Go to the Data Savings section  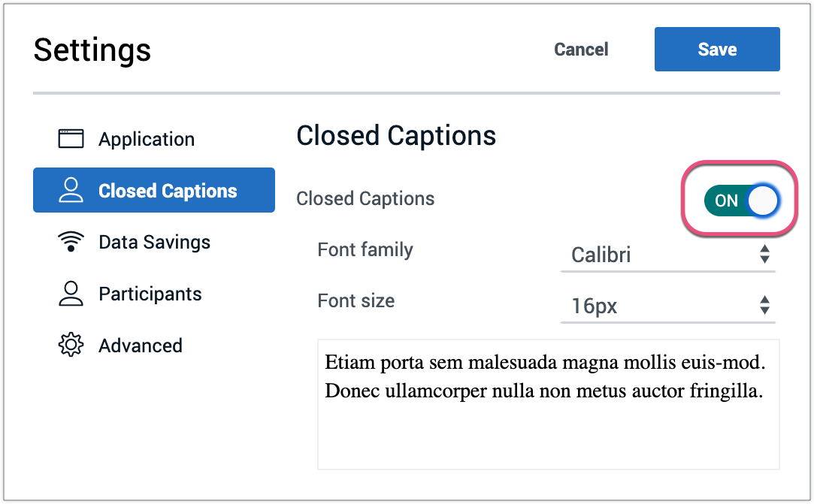point(154,242)
